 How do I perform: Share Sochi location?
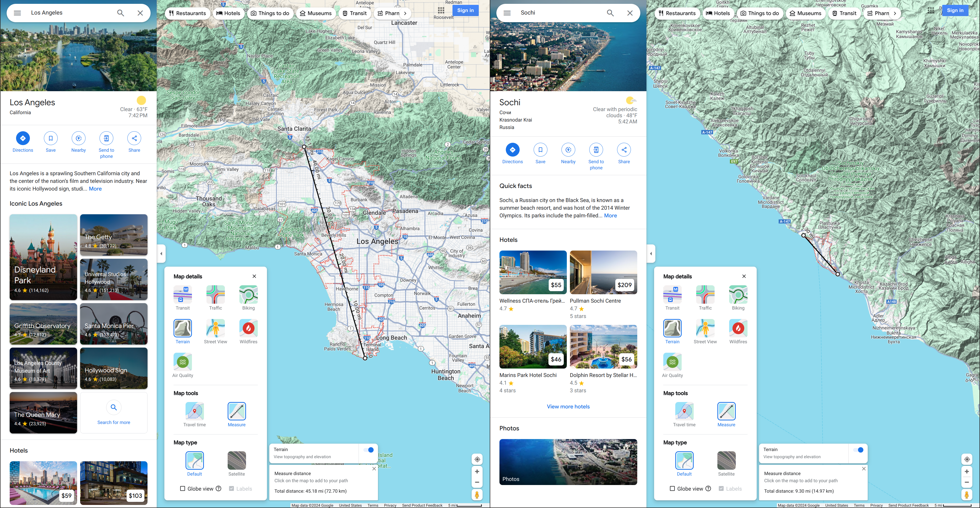click(x=624, y=153)
